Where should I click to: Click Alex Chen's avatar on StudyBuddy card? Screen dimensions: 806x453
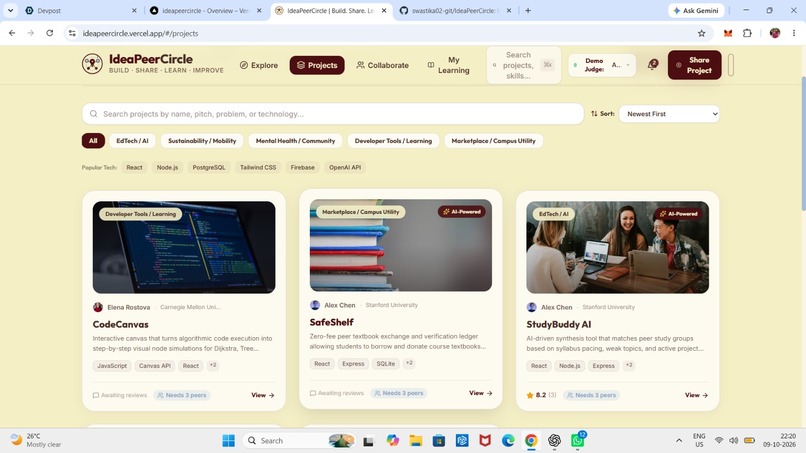tap(532, 307)
